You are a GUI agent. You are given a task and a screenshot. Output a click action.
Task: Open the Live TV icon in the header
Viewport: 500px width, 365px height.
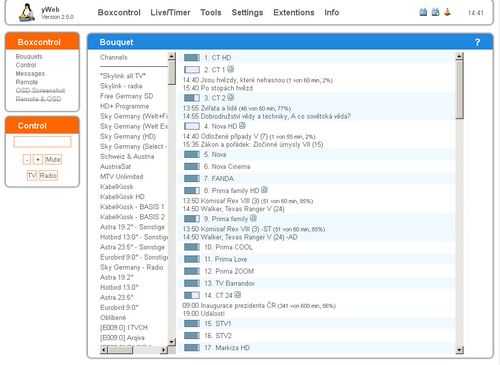[x=423, y=12]
